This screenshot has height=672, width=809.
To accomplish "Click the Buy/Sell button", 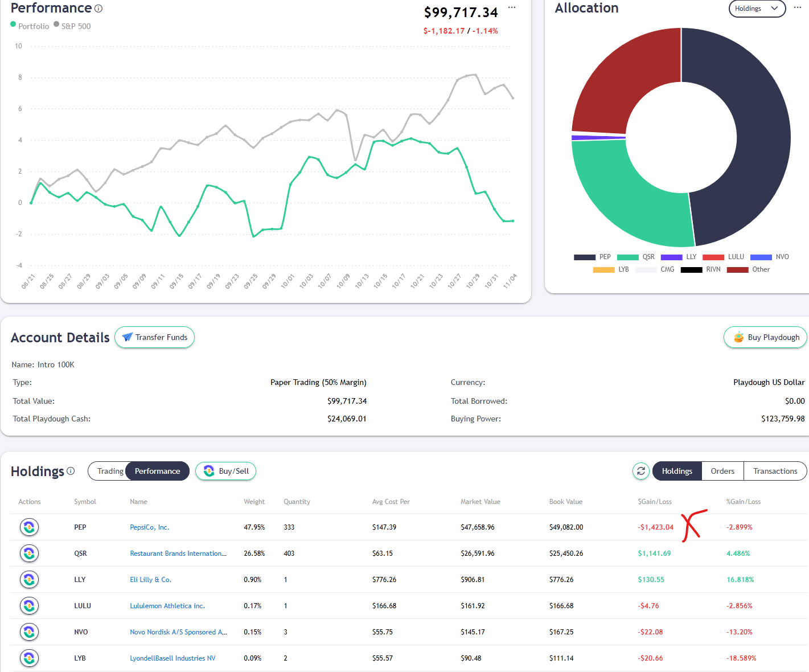I will (x=226, y=471).
